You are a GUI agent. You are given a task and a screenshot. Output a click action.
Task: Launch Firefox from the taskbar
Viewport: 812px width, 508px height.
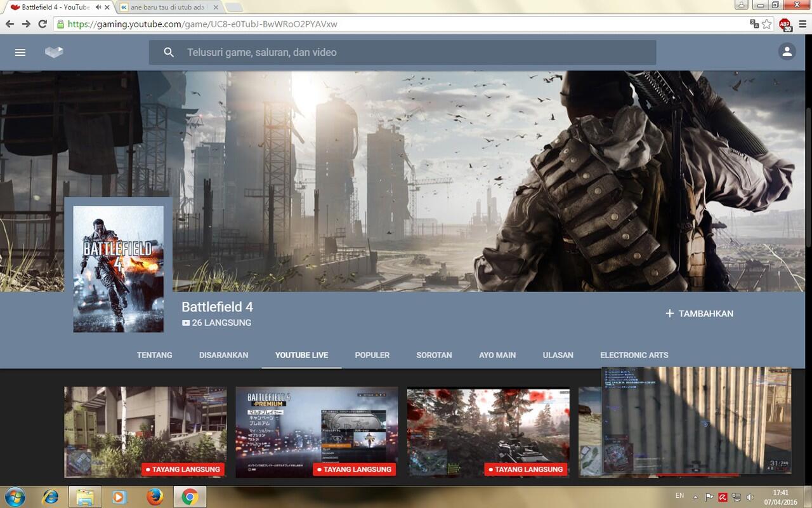point(154,497)
